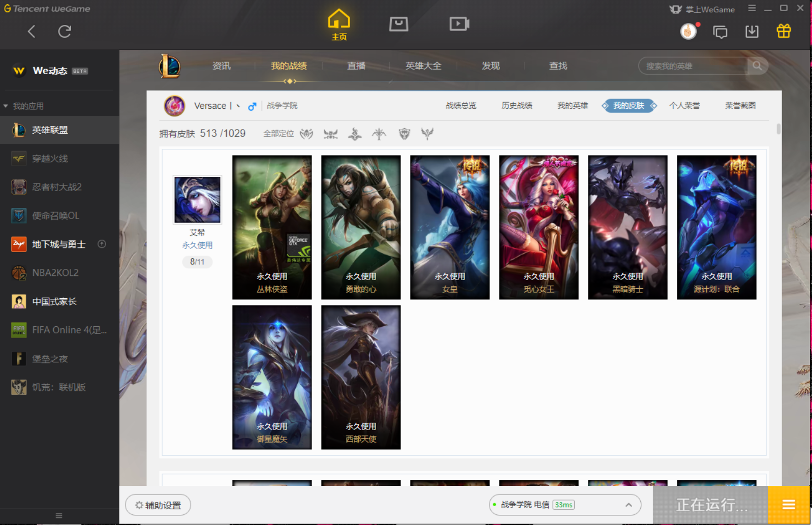Open the 黑暗骑士 skin card
The height and width of the screenshot is (525, 812).
click(628, 227)
